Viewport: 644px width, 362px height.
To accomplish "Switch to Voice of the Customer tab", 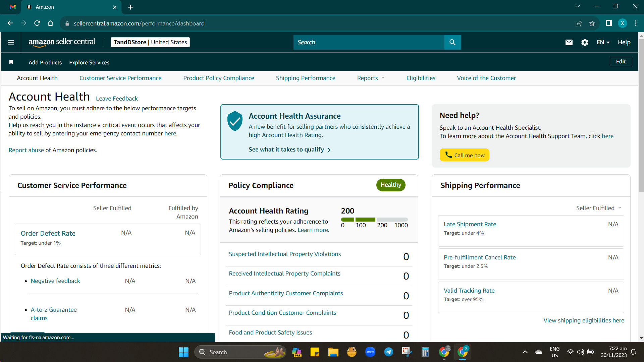I will [x=486, y=78].
